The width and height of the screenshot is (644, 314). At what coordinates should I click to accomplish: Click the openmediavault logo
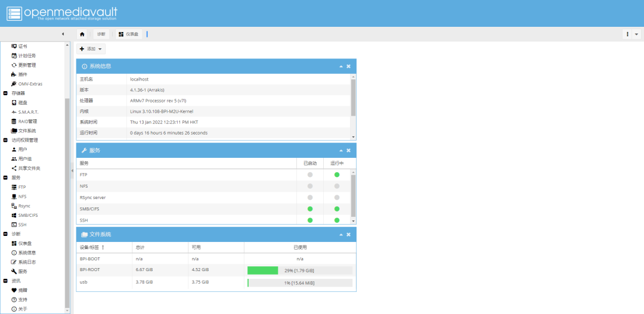tap(62, 13)
